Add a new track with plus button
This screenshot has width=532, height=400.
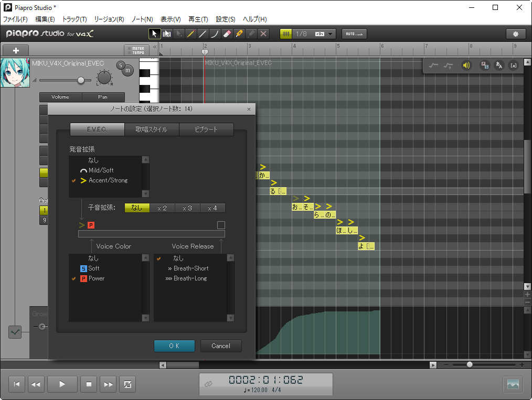pyautogui.click(x=16, y=50)
